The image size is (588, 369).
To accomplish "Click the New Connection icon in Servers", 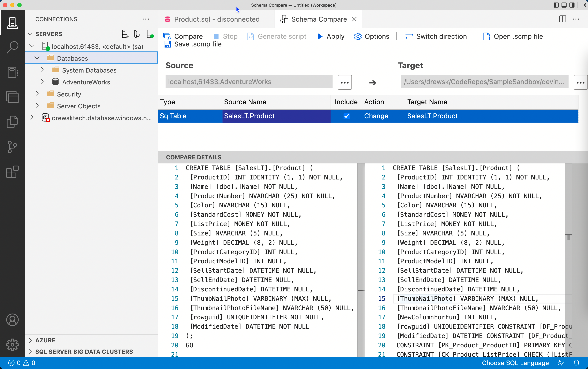I will pyautogui.click(x=125, y=34).
